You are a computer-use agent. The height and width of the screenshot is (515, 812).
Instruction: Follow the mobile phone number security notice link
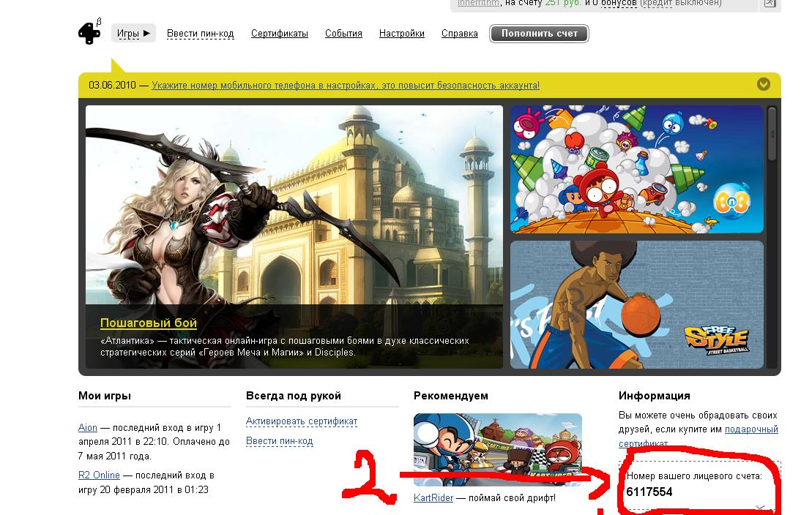point(346,85)
